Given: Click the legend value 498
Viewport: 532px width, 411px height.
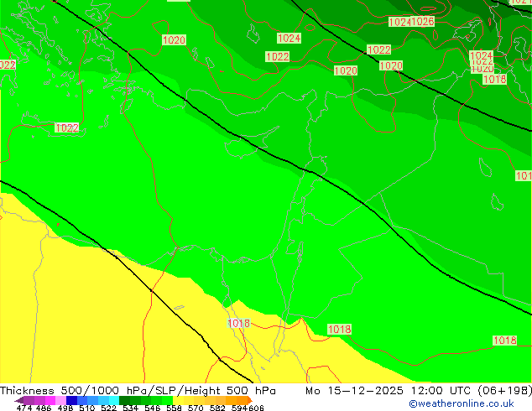Looking at the screenshot, I should pyautogui.click(x=65, y=408).
